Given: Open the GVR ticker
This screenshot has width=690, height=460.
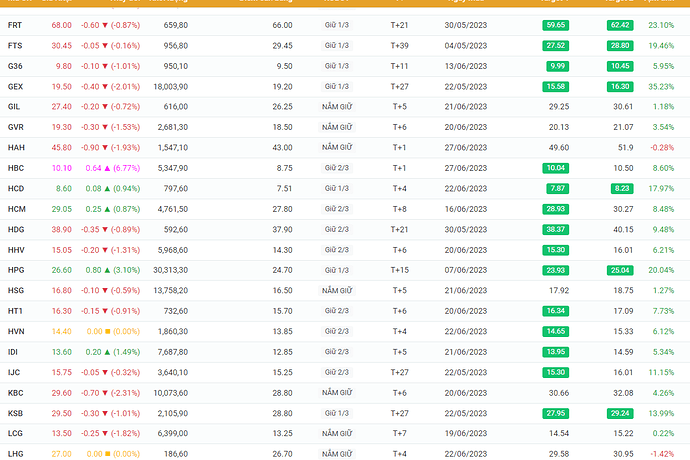Looking at the screenshot, I should [15, 127].
